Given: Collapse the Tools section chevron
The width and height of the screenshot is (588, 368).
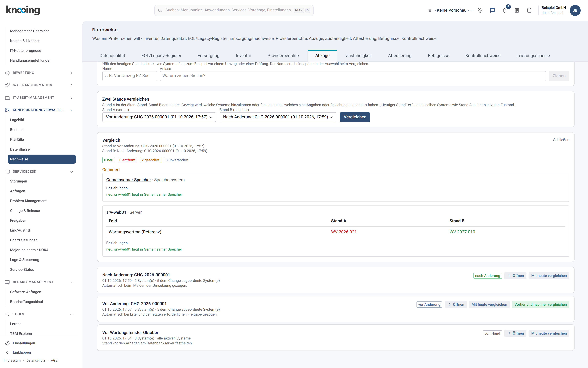Looking at the screenshot, I should coord(72,314).
